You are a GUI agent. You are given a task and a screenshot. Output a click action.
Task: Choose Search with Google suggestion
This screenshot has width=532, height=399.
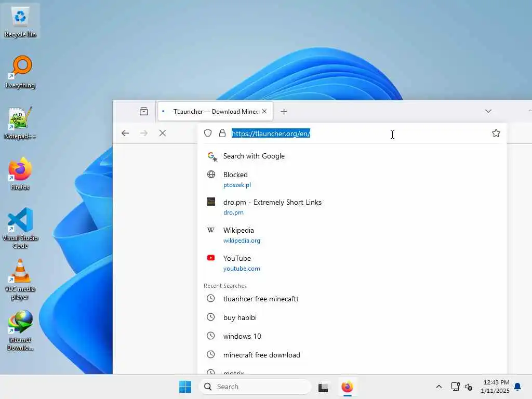click(x=352, y=156)
